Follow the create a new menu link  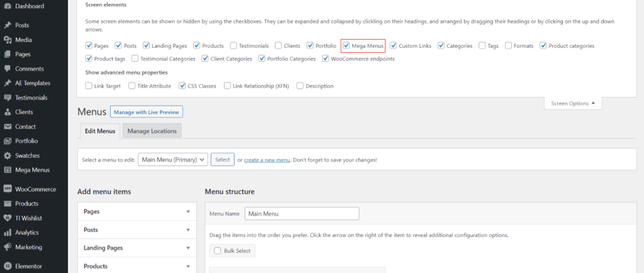point(267,160)
